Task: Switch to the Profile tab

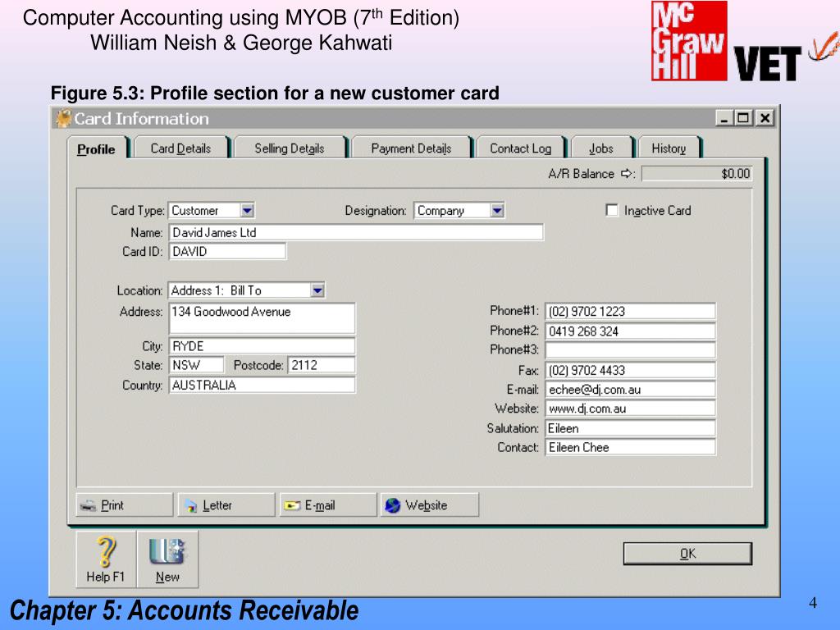Action: click(x=97, y=149)
